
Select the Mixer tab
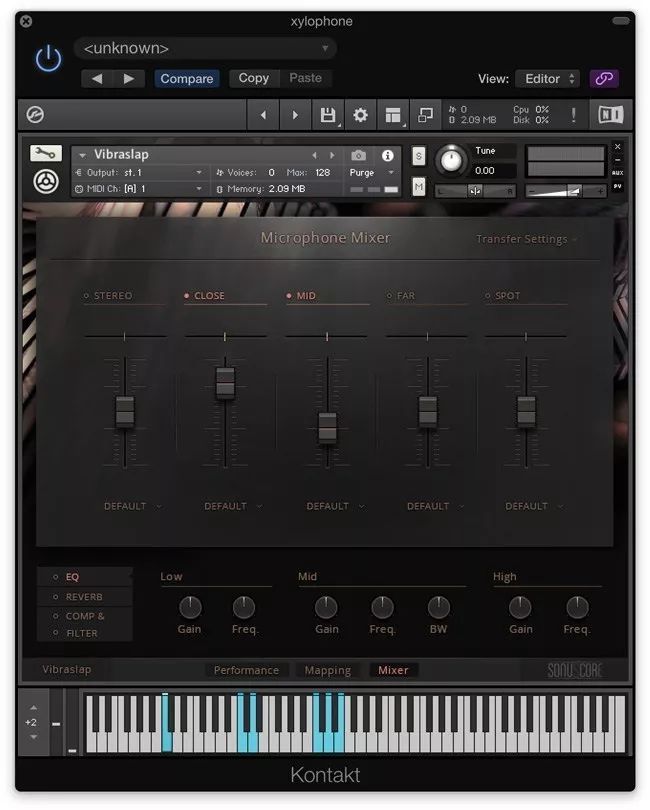pos(393,670)
